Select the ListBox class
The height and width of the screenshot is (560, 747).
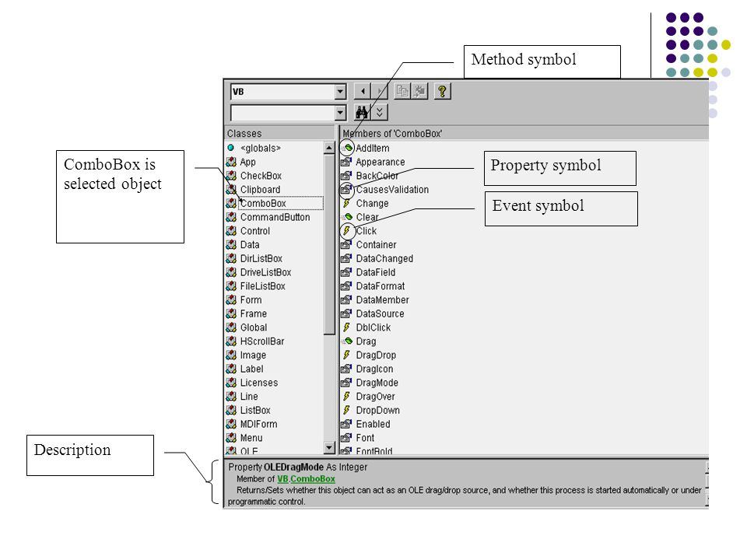255,411
